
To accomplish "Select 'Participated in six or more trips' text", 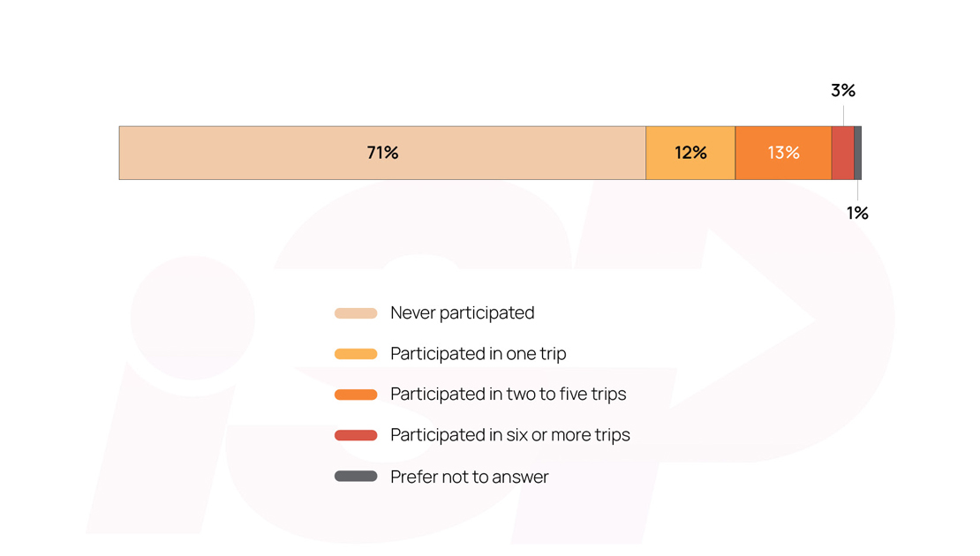I will click(x=509, y=435).
